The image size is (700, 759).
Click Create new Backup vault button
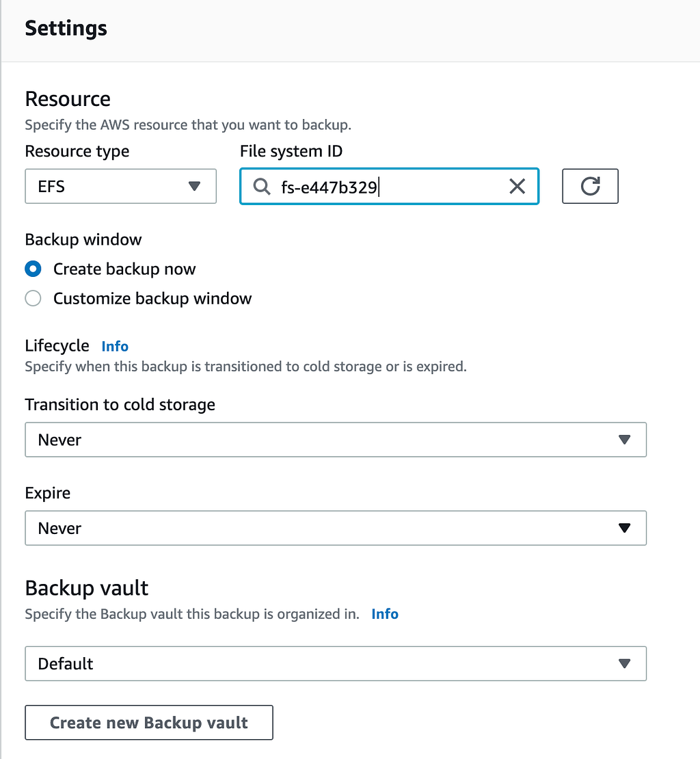(x=149, y=723)
